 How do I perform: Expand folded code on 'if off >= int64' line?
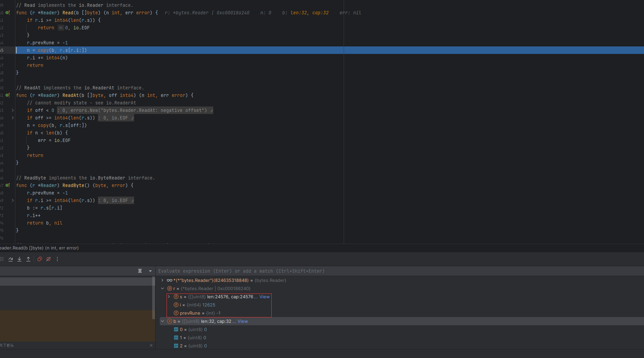(13, 118)
